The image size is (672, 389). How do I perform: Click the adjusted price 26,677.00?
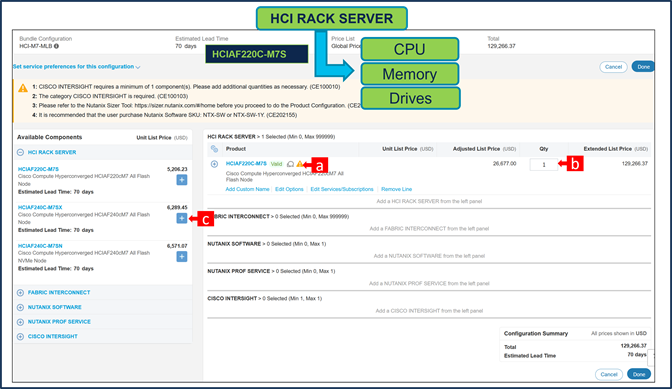(x=504, y=164)
